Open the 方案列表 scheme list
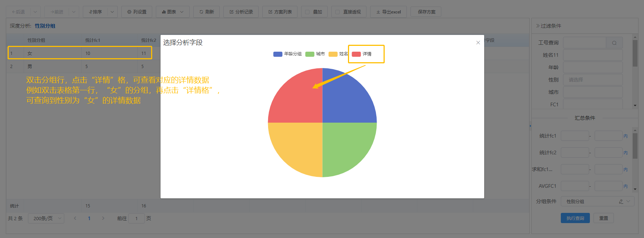 click(280, 12)
